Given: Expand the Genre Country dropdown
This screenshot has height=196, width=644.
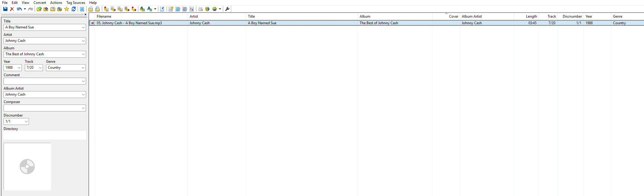Looking at the screenshot, I should pyautogui.click(x=83, y=68).
